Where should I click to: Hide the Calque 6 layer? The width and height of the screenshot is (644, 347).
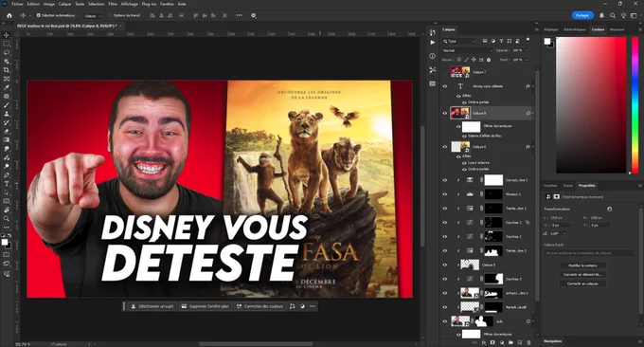445,147
